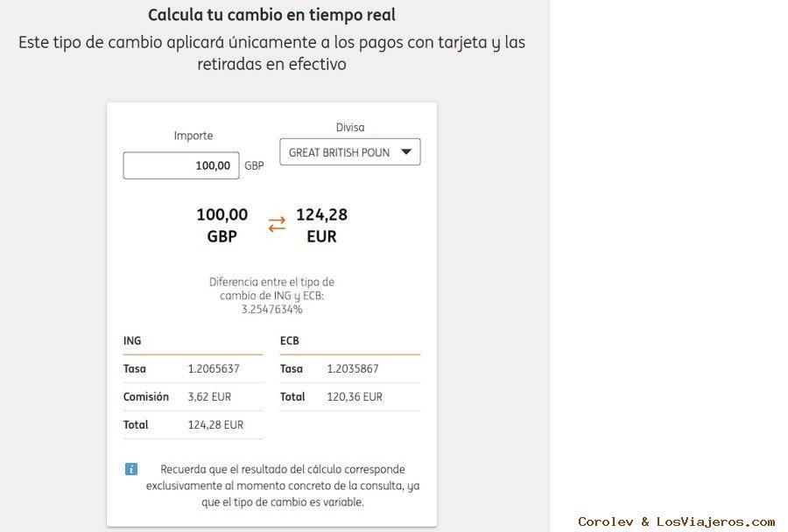The height and width of the screenshot is (532, 788).
Task: Select the GREAT BRITISH POUND currency box
Action: point(340,152)
